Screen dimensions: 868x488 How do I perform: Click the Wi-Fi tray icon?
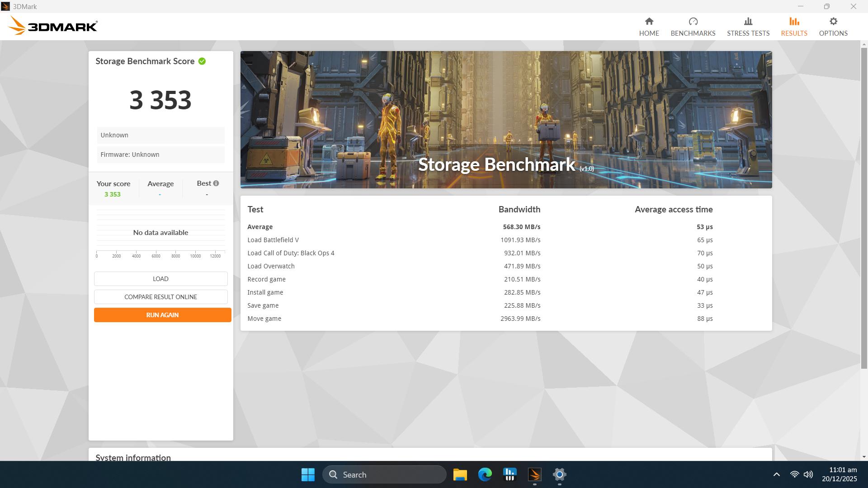[x=794, y=474]
